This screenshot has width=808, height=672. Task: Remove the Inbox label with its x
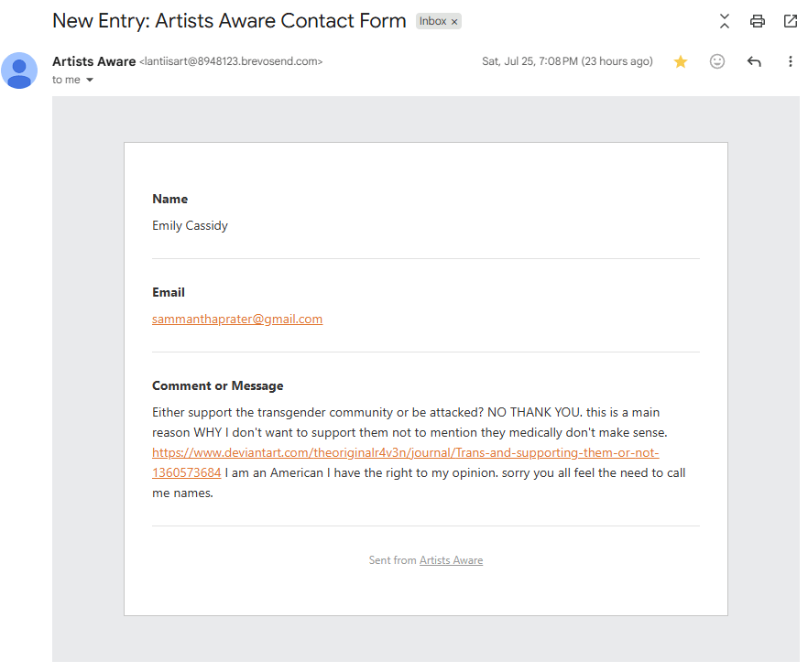point(454,22)
